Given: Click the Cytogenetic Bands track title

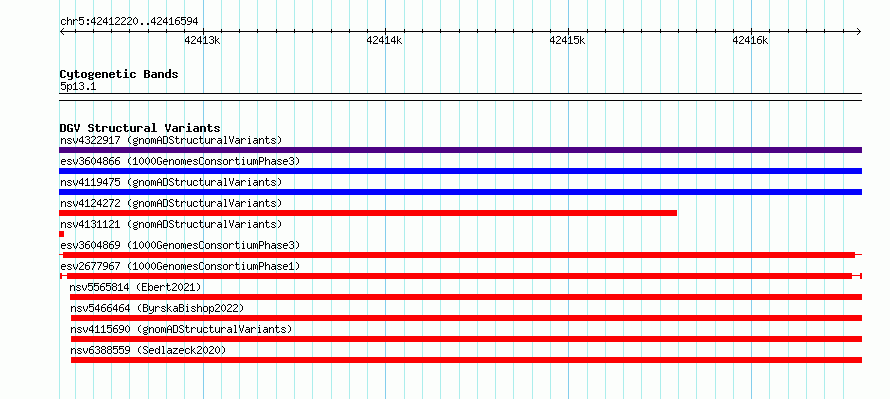Looking at the screenshot, I should click(x=119, y=74).
